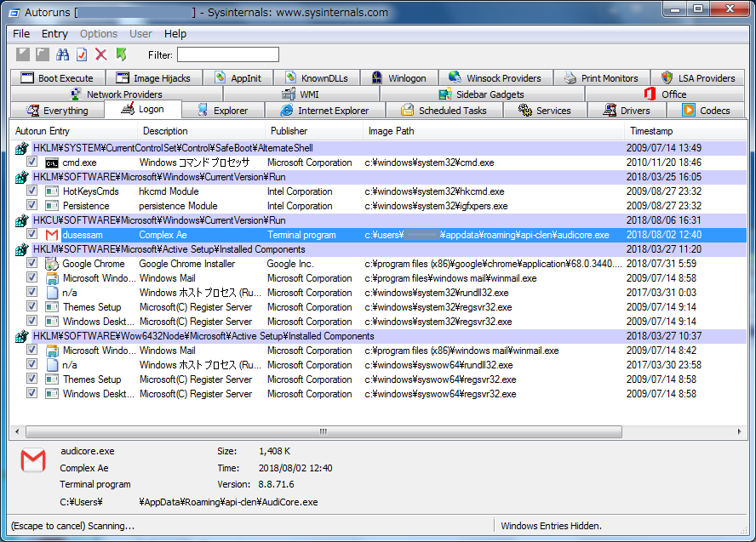Sort by Timestamp column header
756x542 pixels.
[685, 131]
